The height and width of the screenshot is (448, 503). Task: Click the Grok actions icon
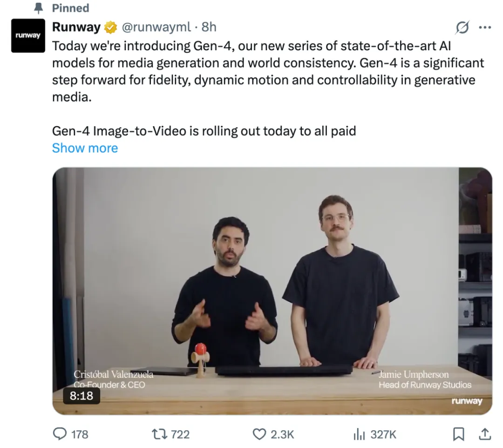pyautogui.click(x=462, y=28)
